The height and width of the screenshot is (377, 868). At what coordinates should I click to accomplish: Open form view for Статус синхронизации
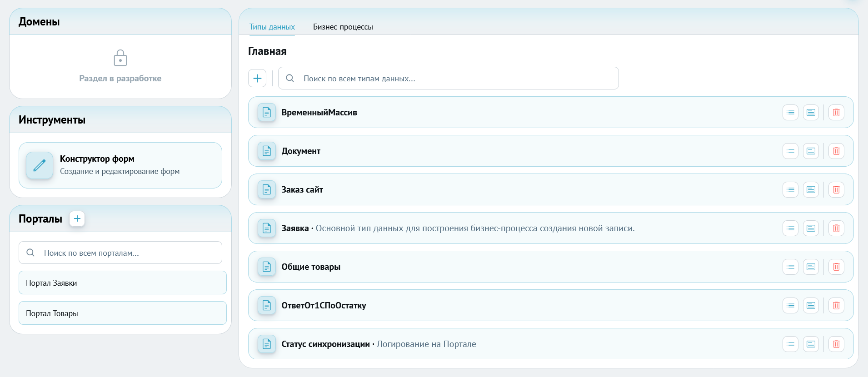[x=811, y=344]
